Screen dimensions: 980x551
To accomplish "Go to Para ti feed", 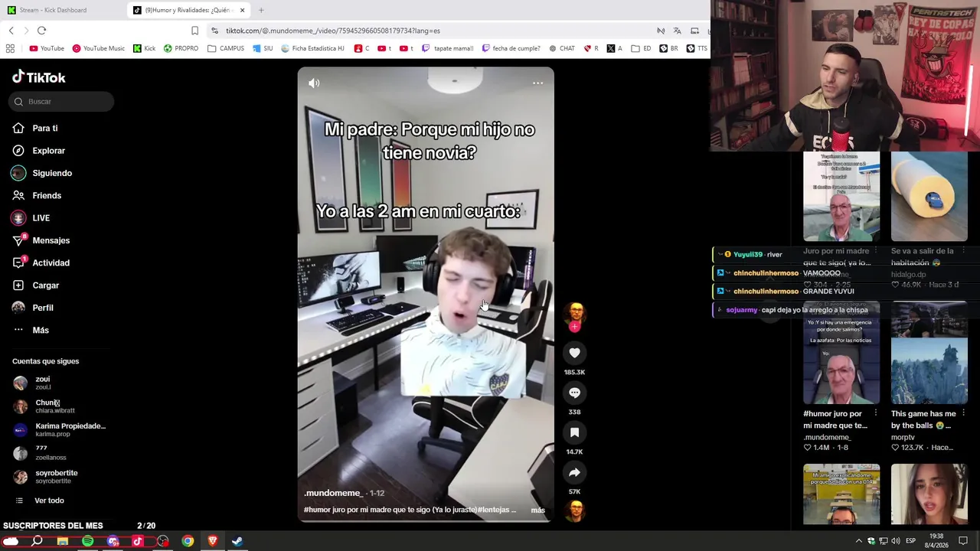I will [44, 129].
